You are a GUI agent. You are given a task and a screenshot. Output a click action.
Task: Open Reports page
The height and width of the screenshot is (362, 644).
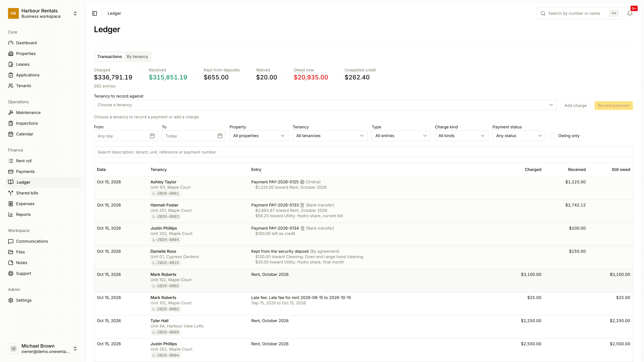(43, 214)
